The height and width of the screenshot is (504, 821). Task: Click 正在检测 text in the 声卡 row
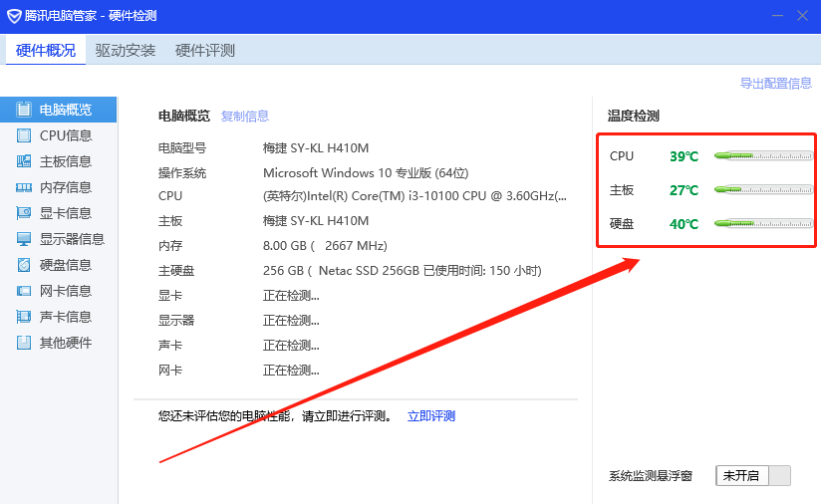click(291, 346)
